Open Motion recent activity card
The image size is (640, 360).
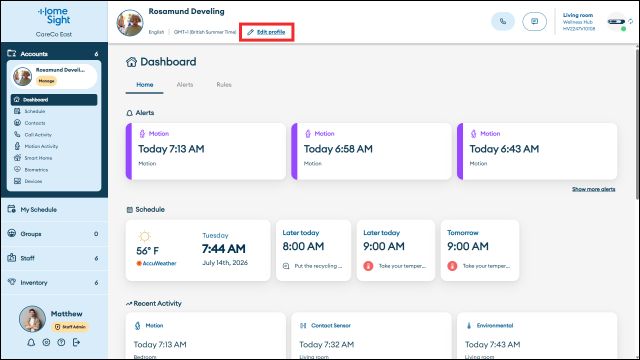(x=206, y=336)
